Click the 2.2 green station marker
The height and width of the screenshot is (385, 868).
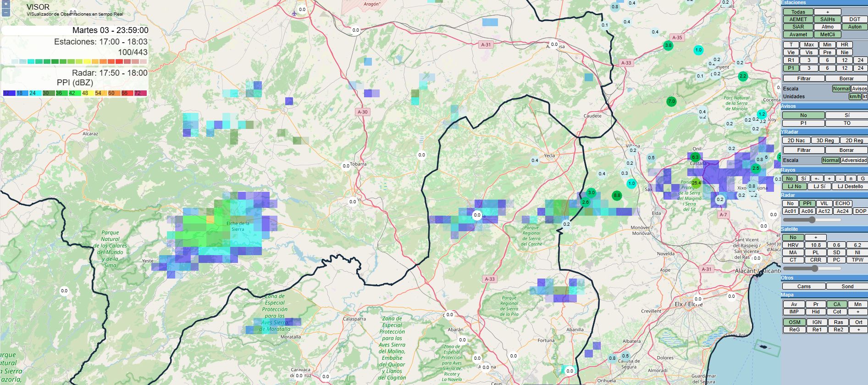[743, 76]
